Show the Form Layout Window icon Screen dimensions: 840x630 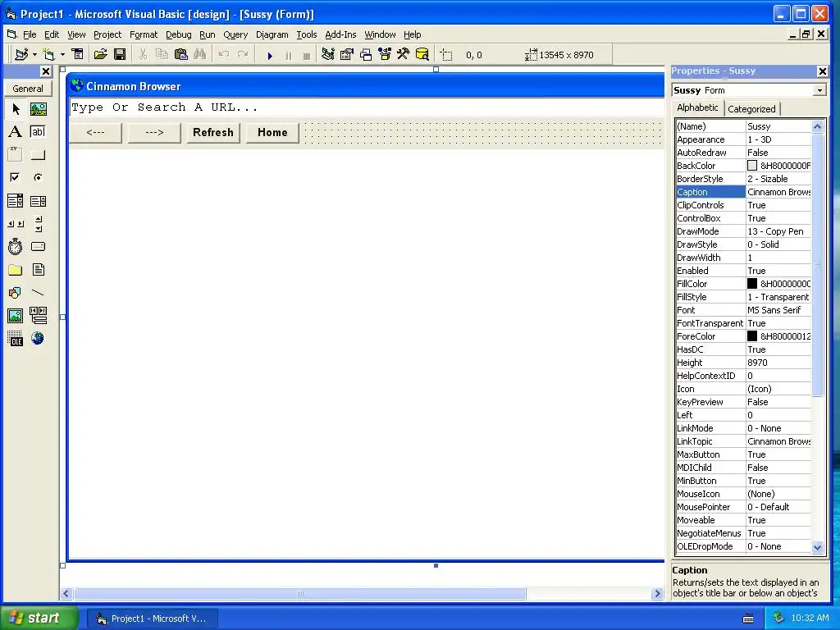(366, 54)
